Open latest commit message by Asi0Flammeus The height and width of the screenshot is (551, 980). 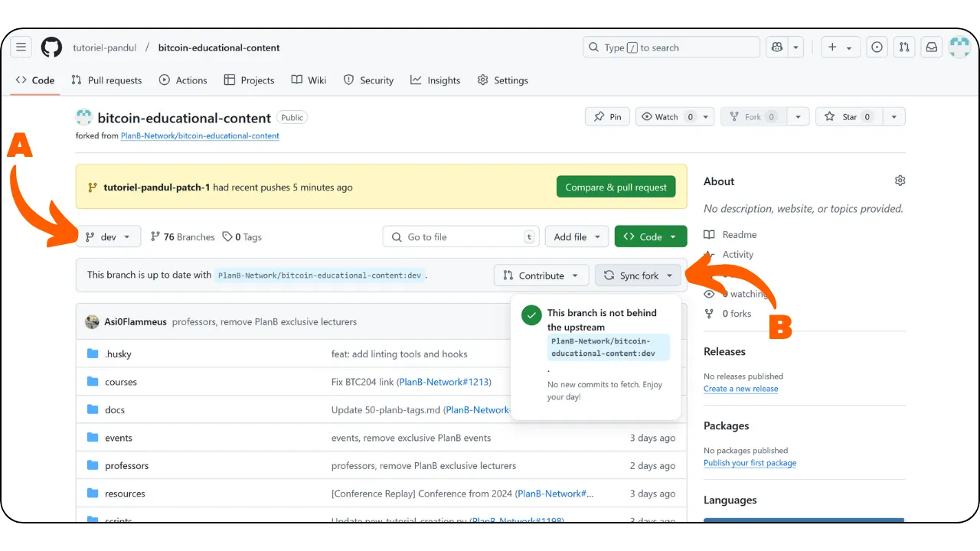pyautogui.click(x=264, y=322)
